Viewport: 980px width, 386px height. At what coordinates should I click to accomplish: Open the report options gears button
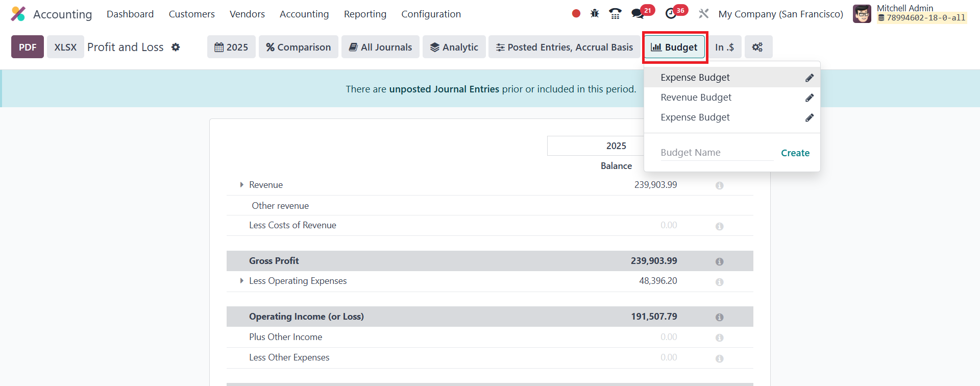pyautogui.click(x=758, y=47)
